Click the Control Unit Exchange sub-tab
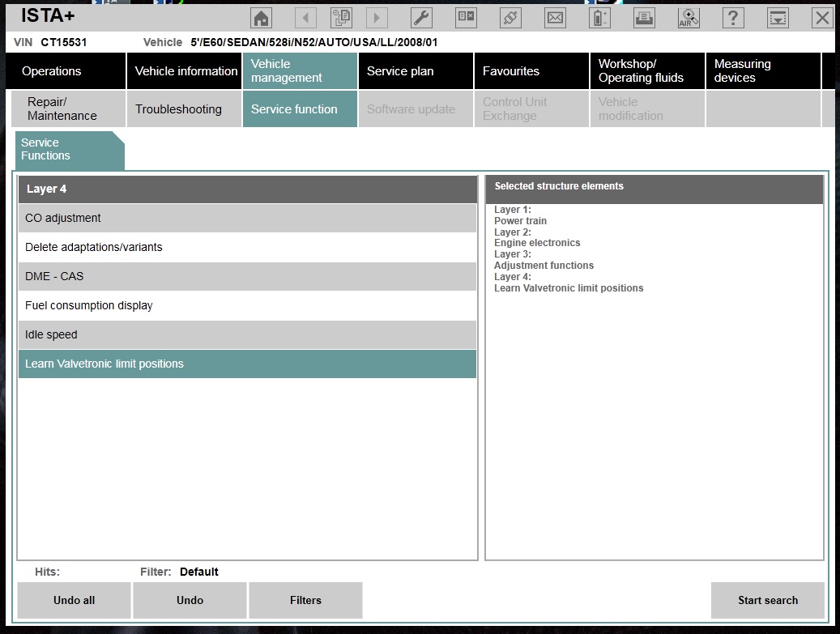The height and width of the screenshot is (634, 840). pyautogui.click(x=531, y=109)
